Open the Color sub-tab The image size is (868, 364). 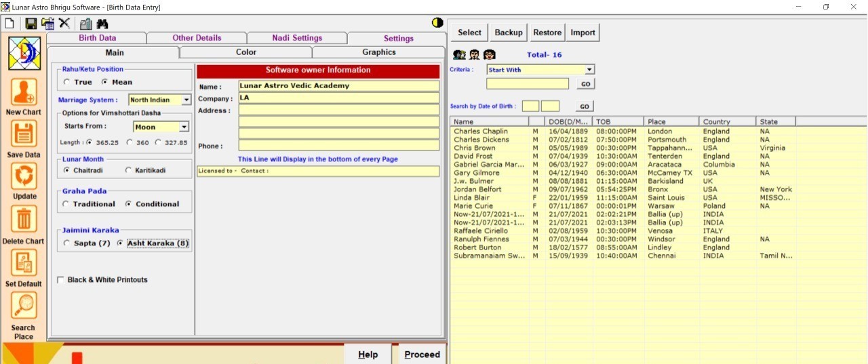(245, 52)
